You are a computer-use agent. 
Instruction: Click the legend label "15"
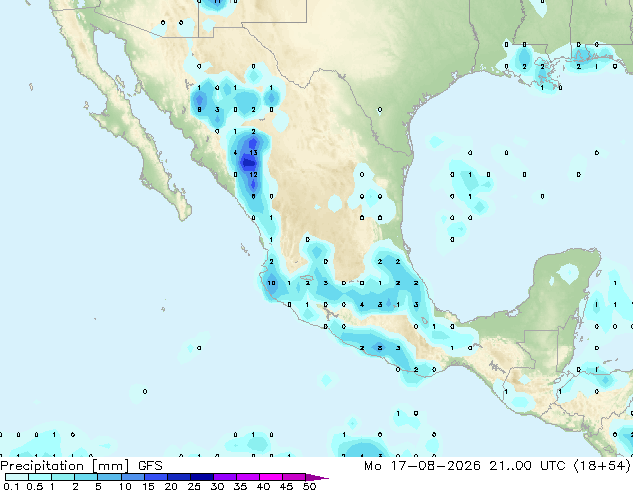pyautogui.click(x=148, y=486)
